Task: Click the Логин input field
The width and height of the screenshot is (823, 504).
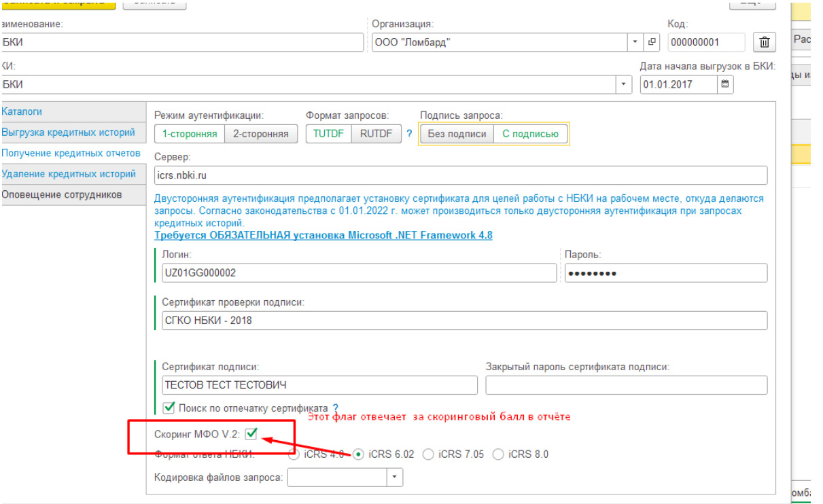Action: point(359,273)
